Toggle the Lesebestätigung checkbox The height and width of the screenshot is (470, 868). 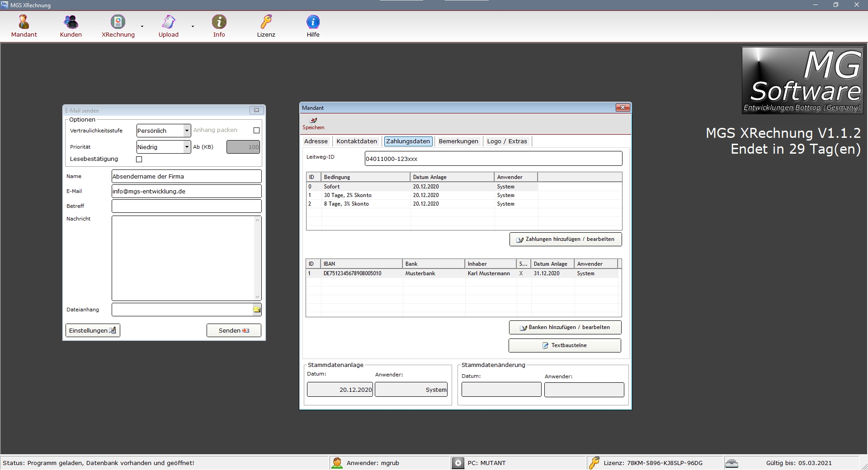[139, 160]
